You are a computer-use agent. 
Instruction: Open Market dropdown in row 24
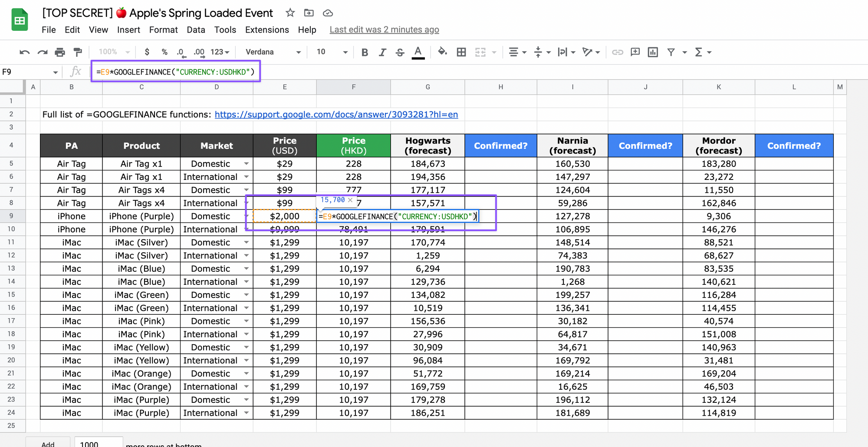(x=246, y=413)
